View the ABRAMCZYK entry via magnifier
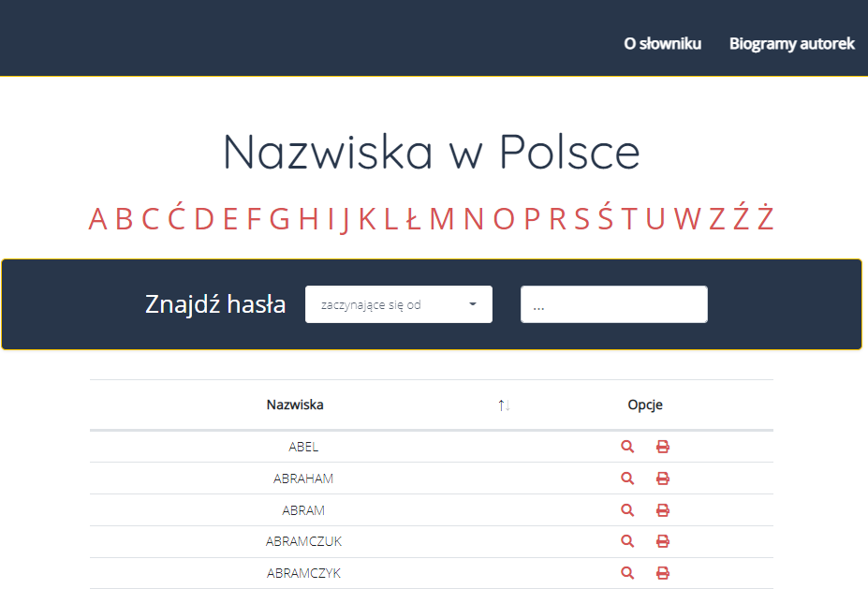The height and width of the screenshot is (589, 868). 627,573
